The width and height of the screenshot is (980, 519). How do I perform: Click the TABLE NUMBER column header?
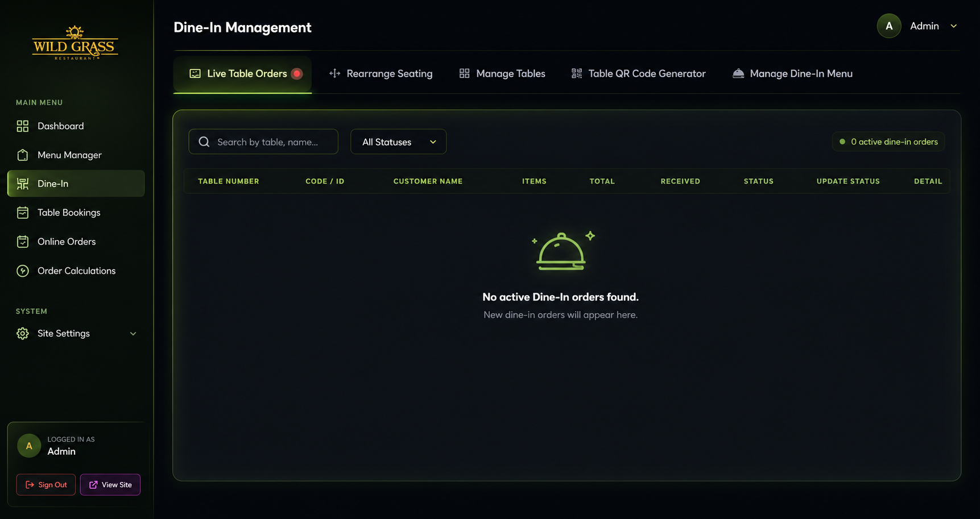tap(229, 181)
